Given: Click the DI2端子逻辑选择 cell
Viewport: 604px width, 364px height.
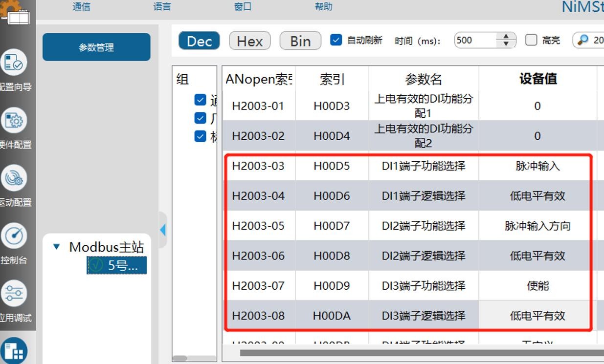Looking at the screenshot, I should (x=424, y=256).
